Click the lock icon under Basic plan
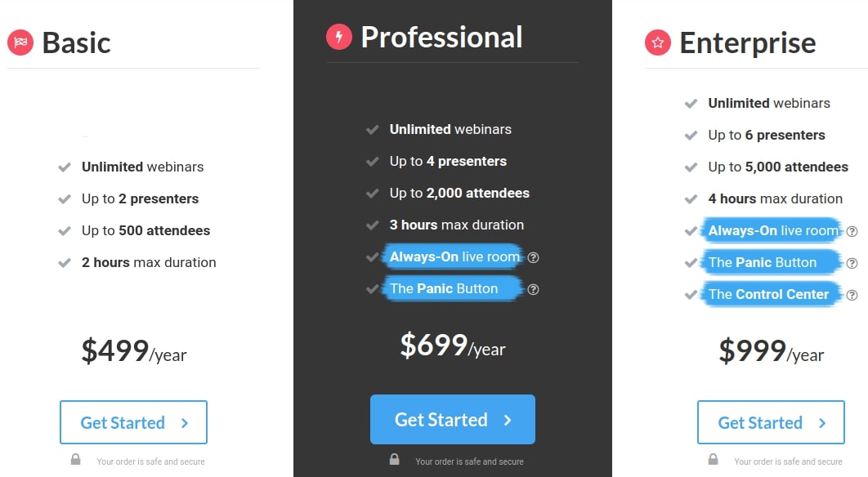868x477 pixels. point(75,460)
